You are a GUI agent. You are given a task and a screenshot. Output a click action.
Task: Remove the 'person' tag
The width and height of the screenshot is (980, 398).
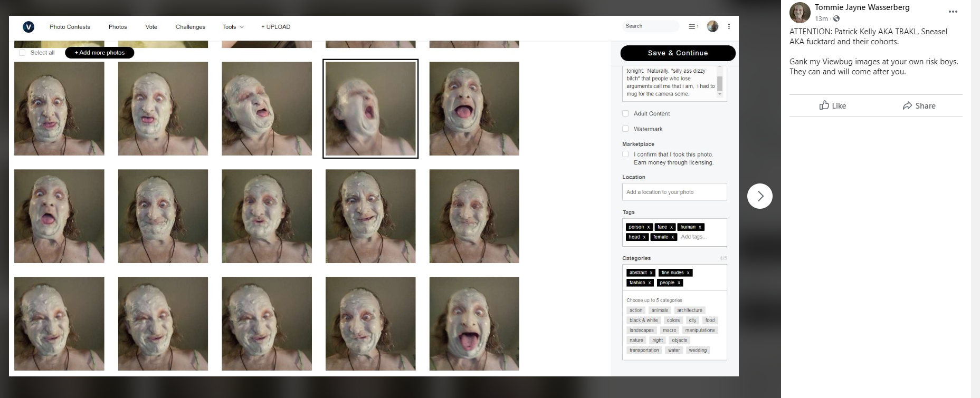[649, 227]
